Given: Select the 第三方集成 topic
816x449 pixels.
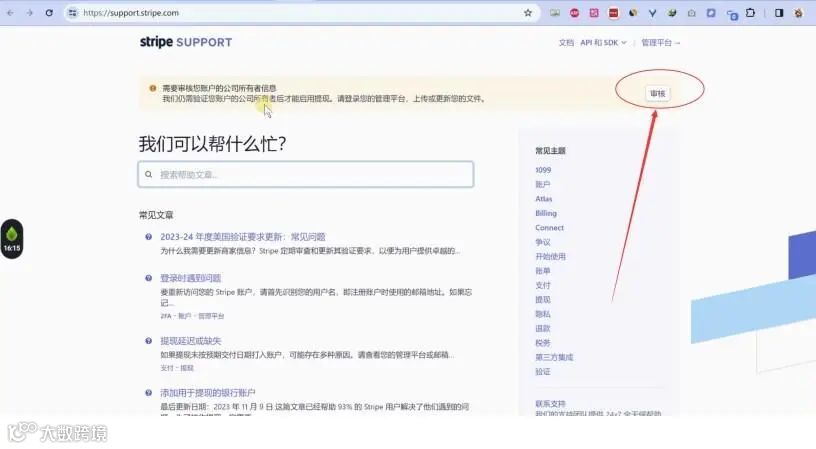Looking at the screenshot, I should (554, 357).
